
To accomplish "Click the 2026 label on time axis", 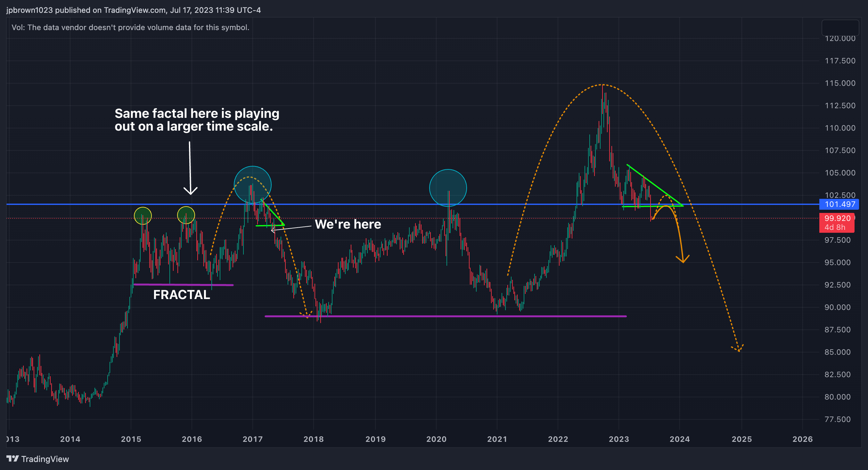I will 803,439.
